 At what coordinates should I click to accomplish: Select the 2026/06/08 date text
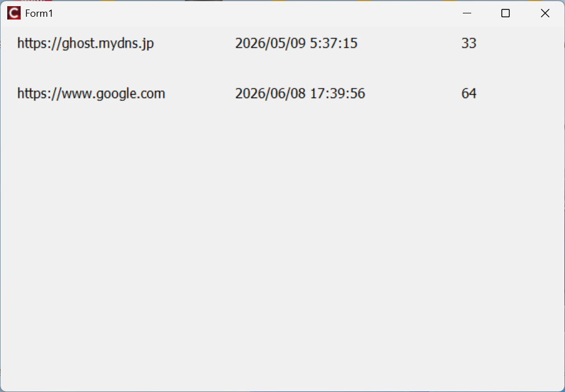(x=270, y=93)
